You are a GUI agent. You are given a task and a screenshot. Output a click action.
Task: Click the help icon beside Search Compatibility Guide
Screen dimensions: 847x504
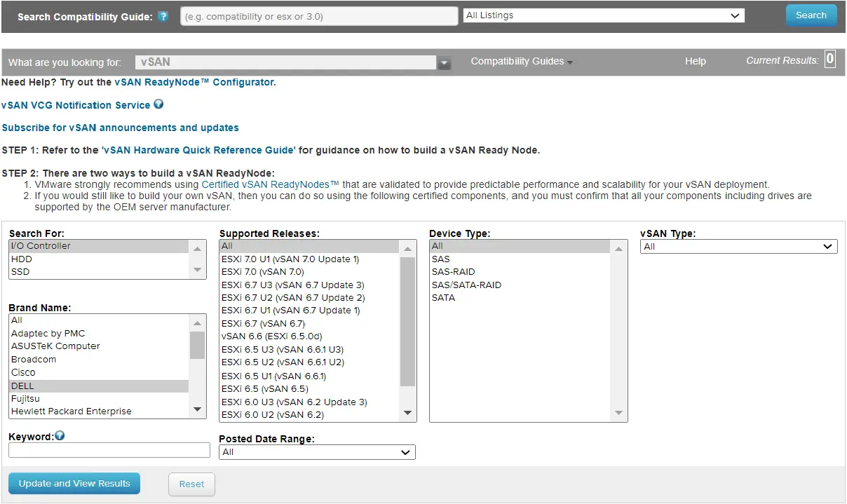pyautogui.click(x=163, y=16)
